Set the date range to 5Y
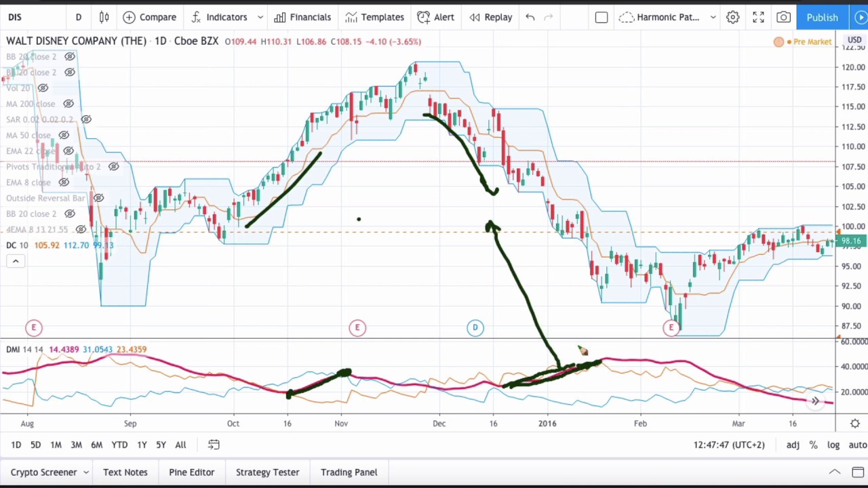Viewport: 868px width, 488px height. point(161,445)
